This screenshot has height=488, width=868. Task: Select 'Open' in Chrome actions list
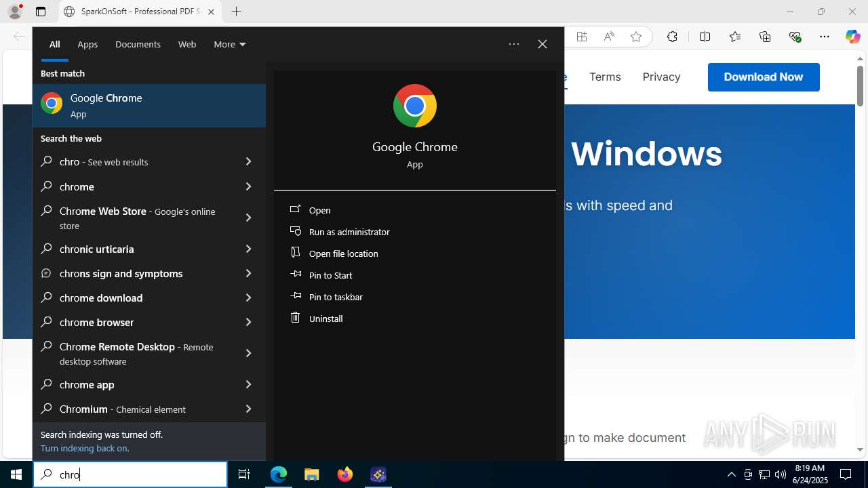(x=415, y=210)
